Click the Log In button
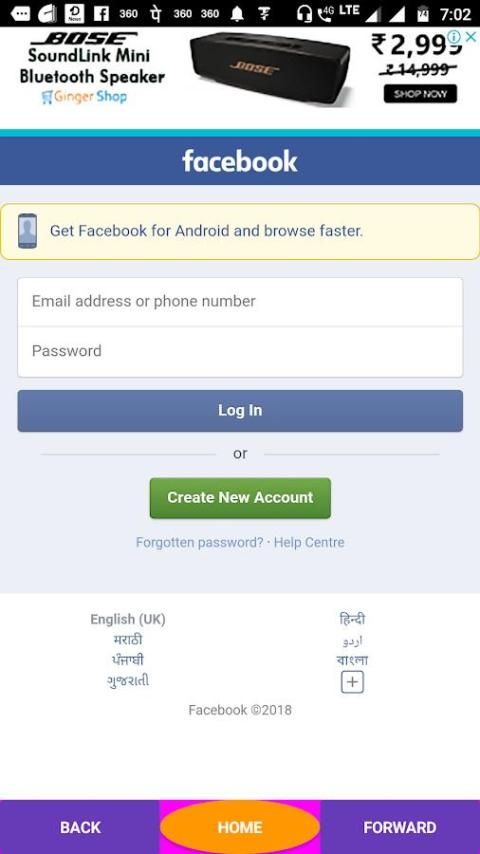480x854 pixels. [240, 411]
